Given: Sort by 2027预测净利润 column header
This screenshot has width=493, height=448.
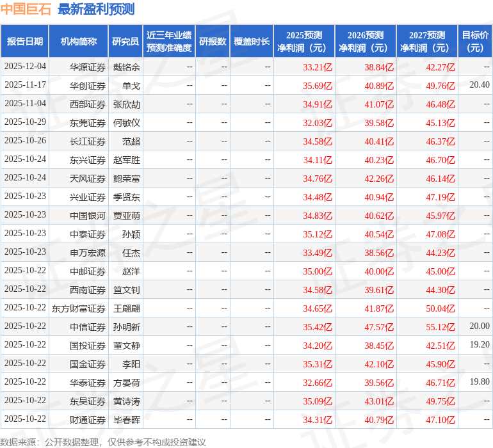Looking at the screenshot, I should [x=427, y=42].
